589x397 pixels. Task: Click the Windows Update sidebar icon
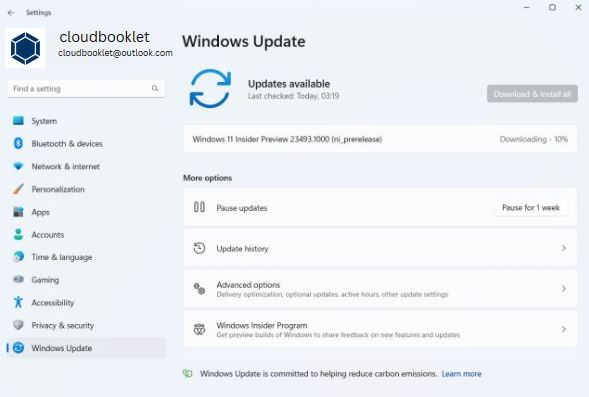click(18, 348)
